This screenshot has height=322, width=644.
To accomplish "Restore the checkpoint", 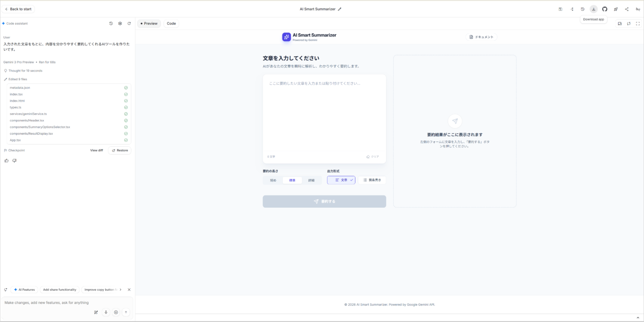I will tap(119, 150).
